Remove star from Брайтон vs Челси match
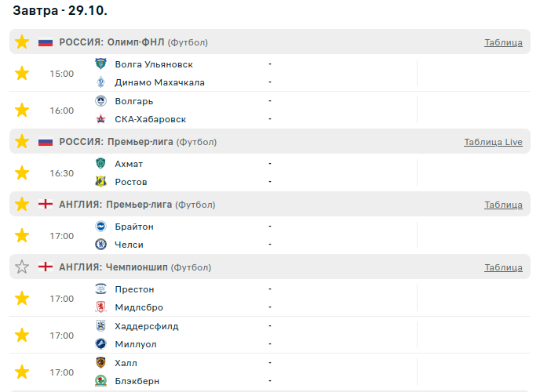Screen dimensions: 540x392 click(22, 235)
